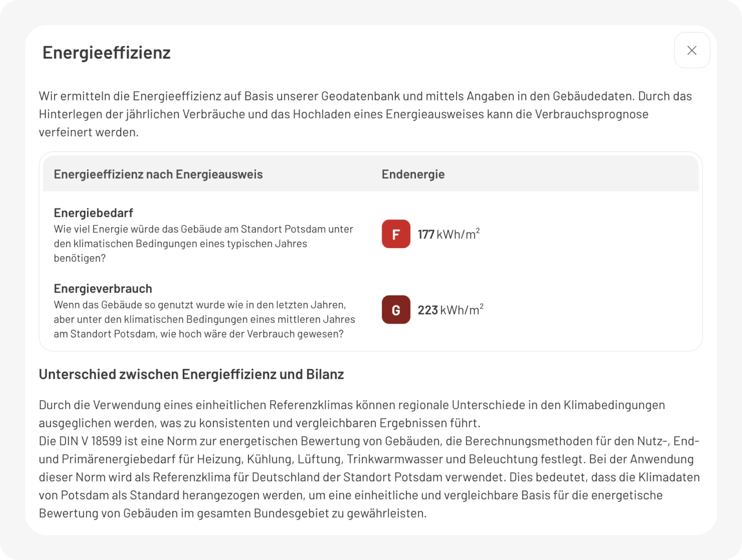Click the Energieeffizienz dialog title
Image resolution: width=742 pixels, height=560 pixels.
tap(106, 53)
